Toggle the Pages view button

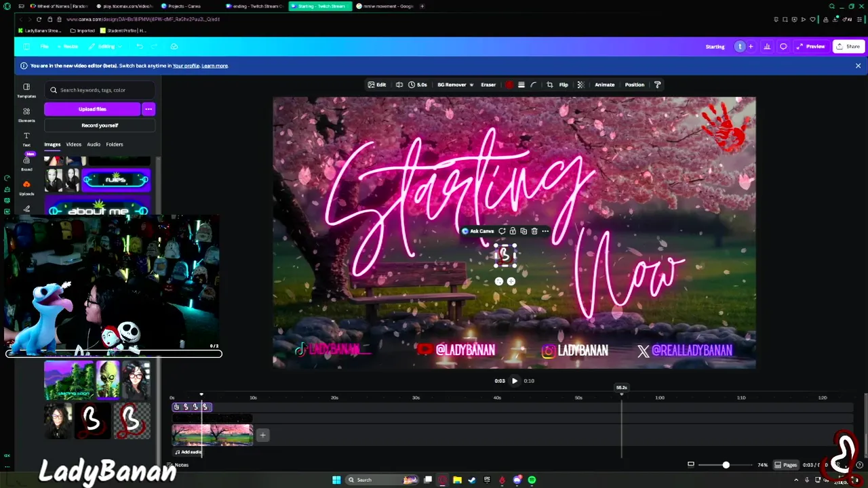(786, 465)
